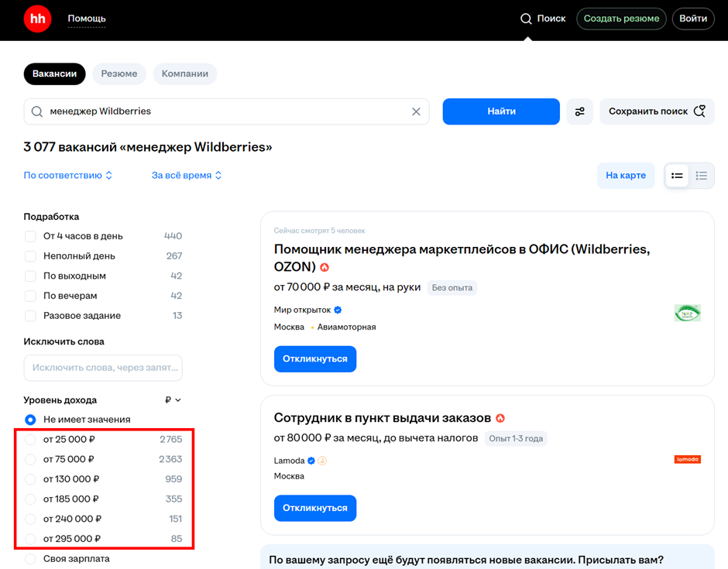Click the 3 077 вакансий heading
The width and height of the screenshot is (728, 569).
148,147
